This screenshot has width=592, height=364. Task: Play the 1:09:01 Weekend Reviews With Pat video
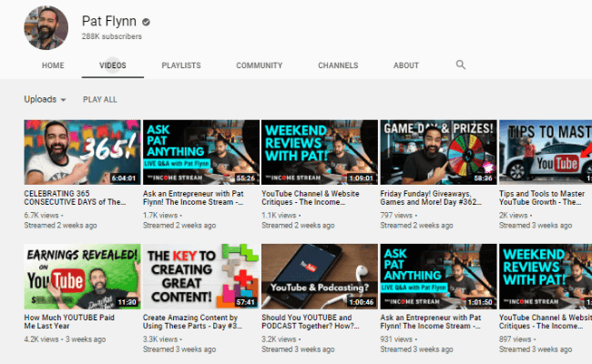[319, 152]
